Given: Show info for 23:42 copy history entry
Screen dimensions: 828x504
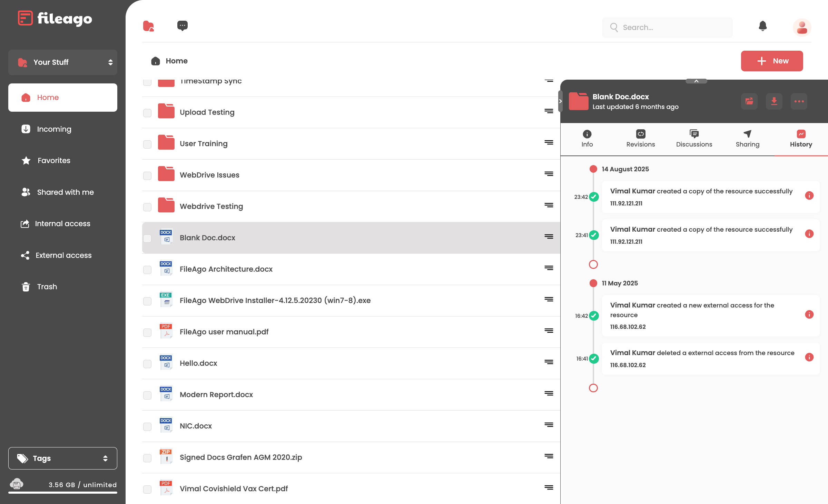Looking at the screenshot, I should click(809, 195).
